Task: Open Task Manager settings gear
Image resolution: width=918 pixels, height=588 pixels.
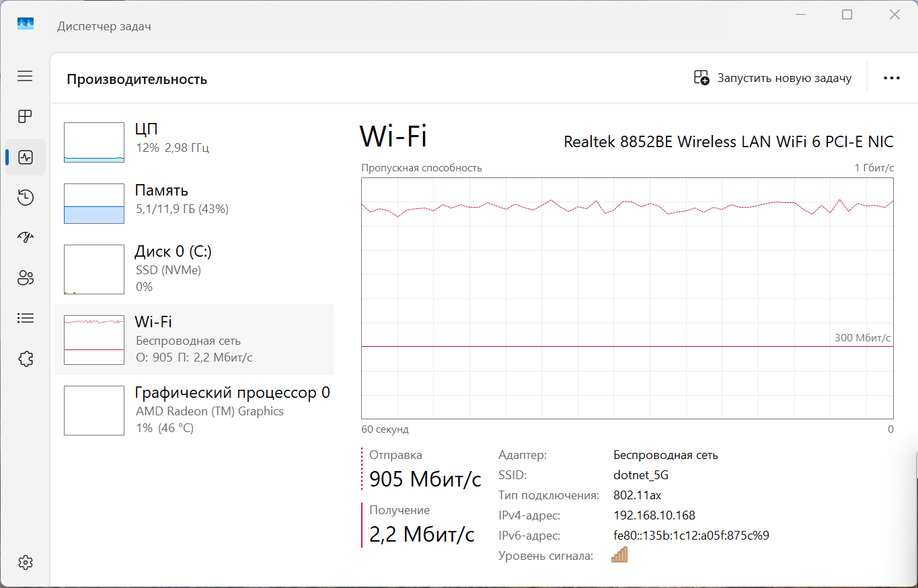Action: point(25,562)
